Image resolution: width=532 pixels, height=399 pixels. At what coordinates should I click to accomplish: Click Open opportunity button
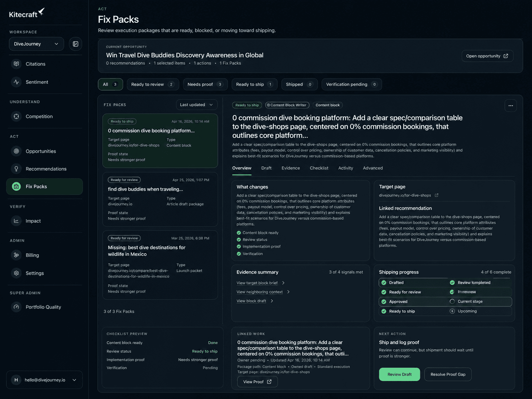(x=488, y=56)
